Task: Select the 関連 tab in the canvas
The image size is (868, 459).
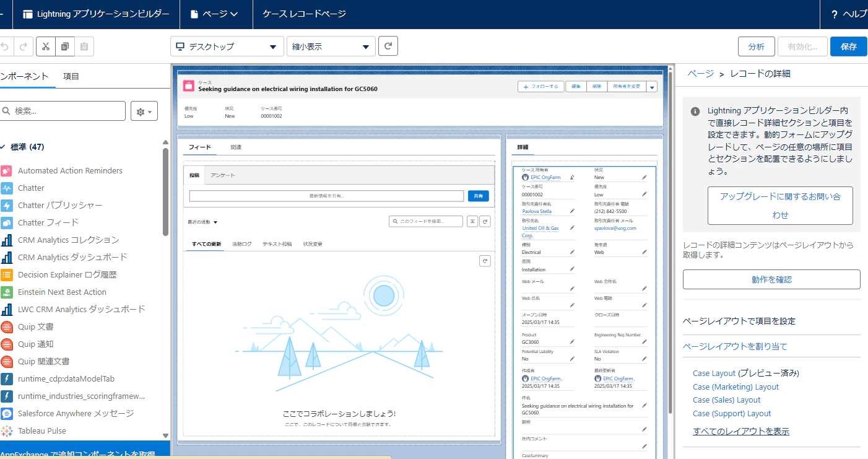Action: [236, 147]
